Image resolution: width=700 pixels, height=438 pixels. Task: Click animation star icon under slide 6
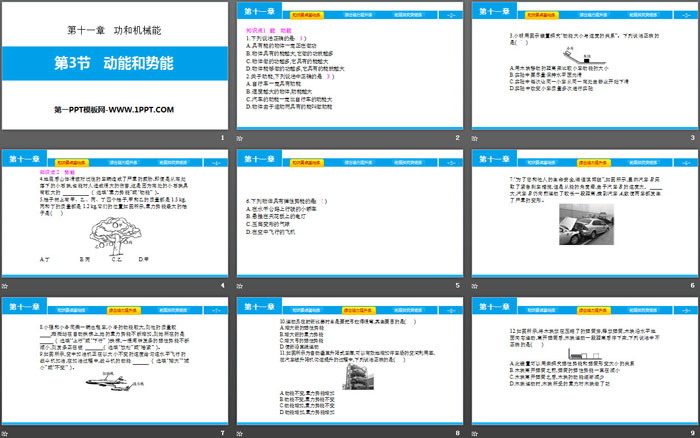click(475, 286)
